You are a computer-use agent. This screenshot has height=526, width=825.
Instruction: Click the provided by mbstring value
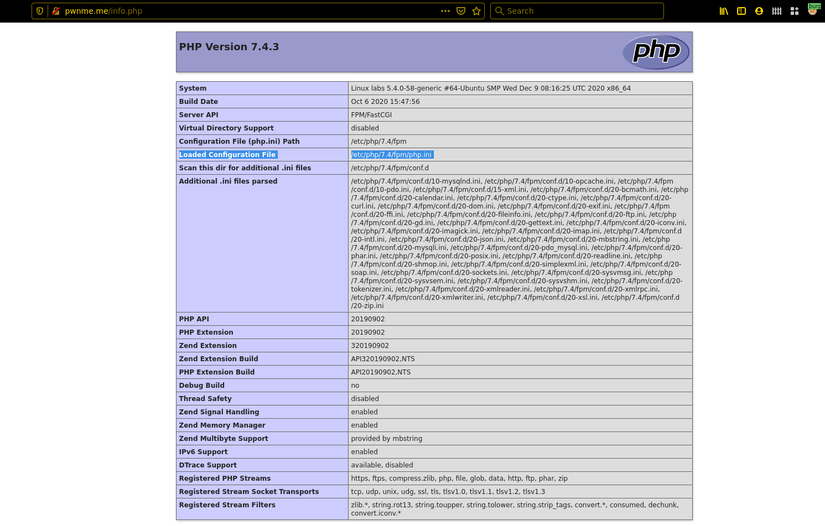[387, 439]
